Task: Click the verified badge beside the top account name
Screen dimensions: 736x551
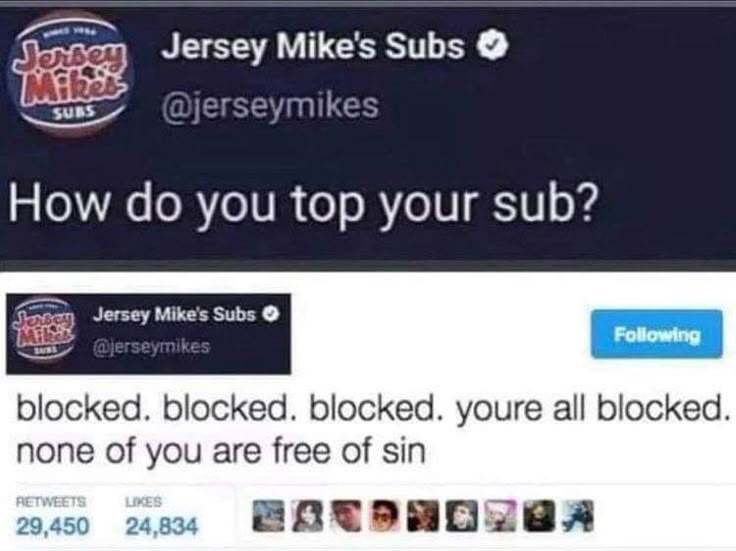Action: [492, 47]
